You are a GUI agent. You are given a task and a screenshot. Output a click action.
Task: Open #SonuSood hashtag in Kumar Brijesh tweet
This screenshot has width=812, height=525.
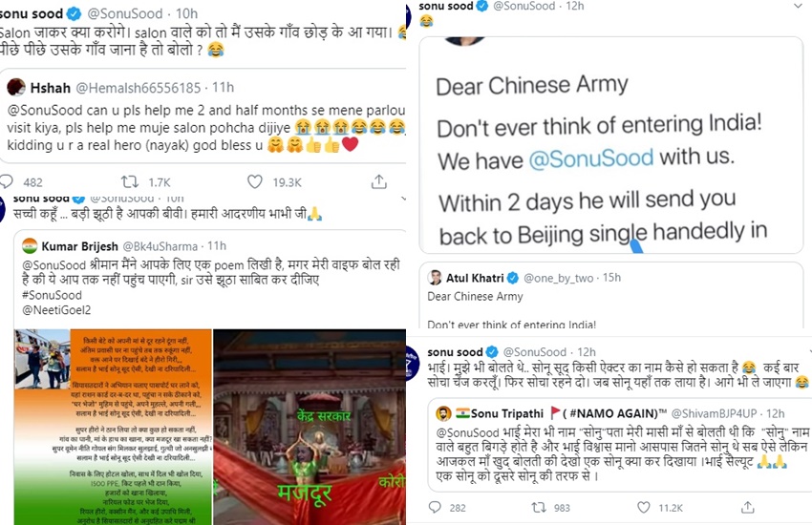click(x=52, y=295)
